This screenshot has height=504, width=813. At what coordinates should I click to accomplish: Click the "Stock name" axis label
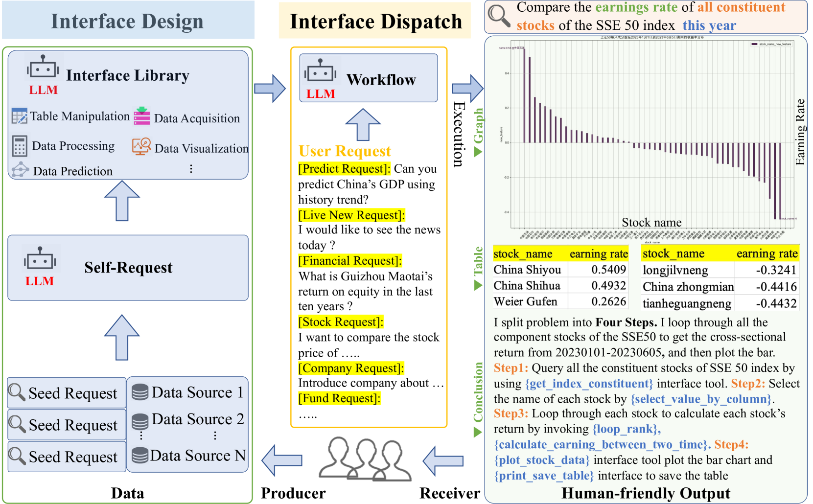coord(651,223)
